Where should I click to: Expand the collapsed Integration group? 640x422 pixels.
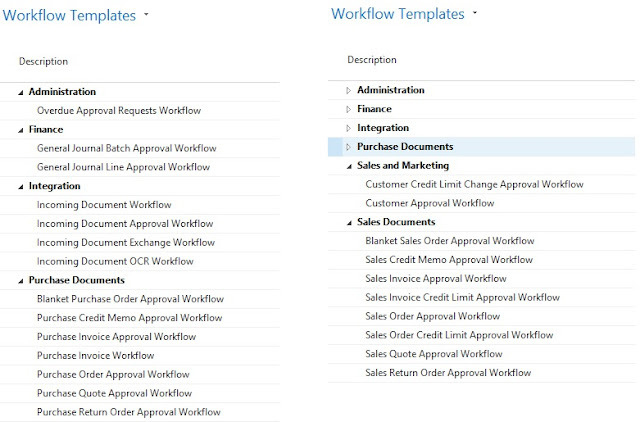pos(349,128)
